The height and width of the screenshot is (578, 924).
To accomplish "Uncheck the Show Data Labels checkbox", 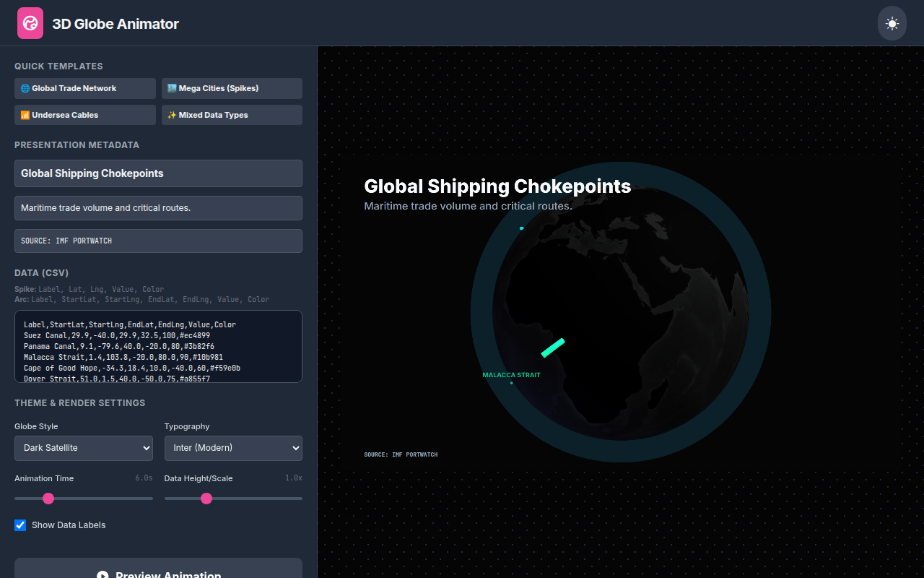I will [20, 525].
